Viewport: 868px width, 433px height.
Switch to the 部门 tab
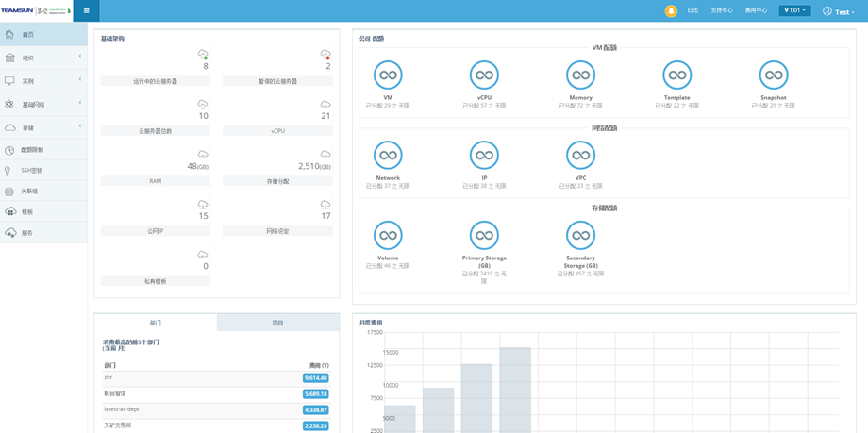tap(156, 323)
